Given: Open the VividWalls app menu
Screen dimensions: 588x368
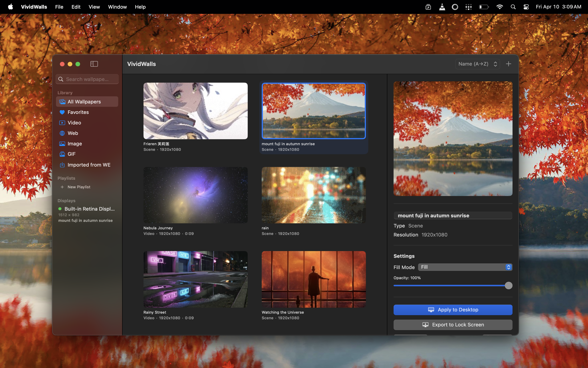Looking at the screenshot, I should point(34,7).
